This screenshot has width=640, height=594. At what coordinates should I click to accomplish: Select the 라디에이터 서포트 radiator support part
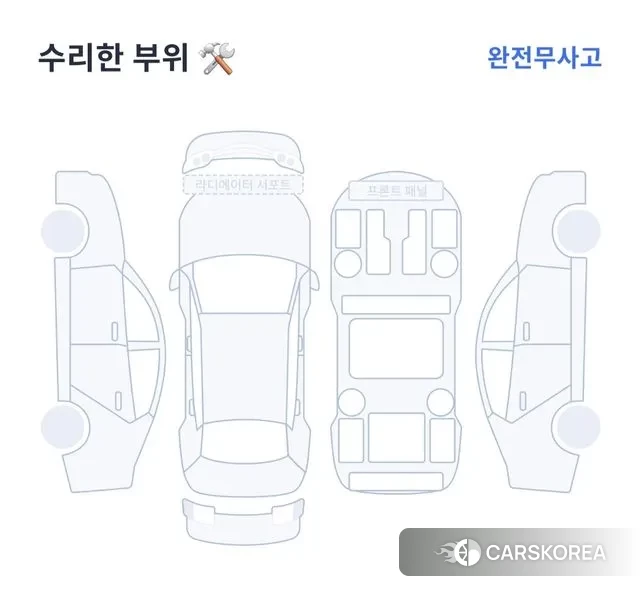pos(243,185)
